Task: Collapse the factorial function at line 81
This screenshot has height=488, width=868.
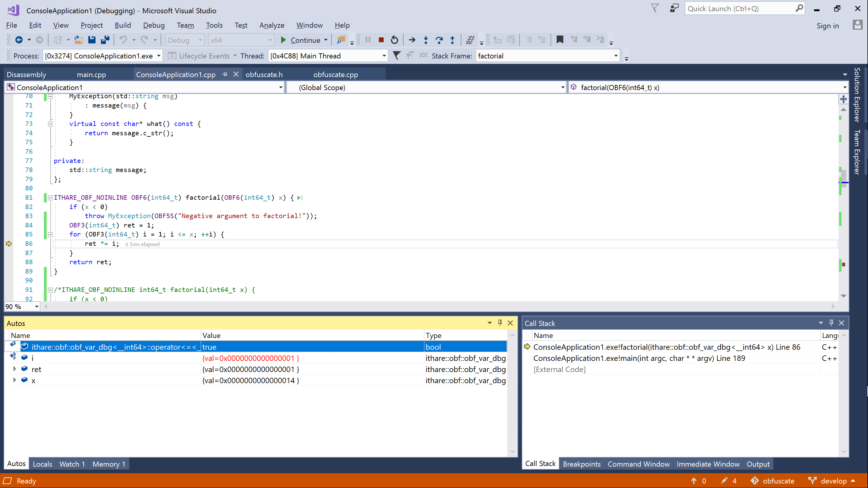Action: click(x=50, y=198)
